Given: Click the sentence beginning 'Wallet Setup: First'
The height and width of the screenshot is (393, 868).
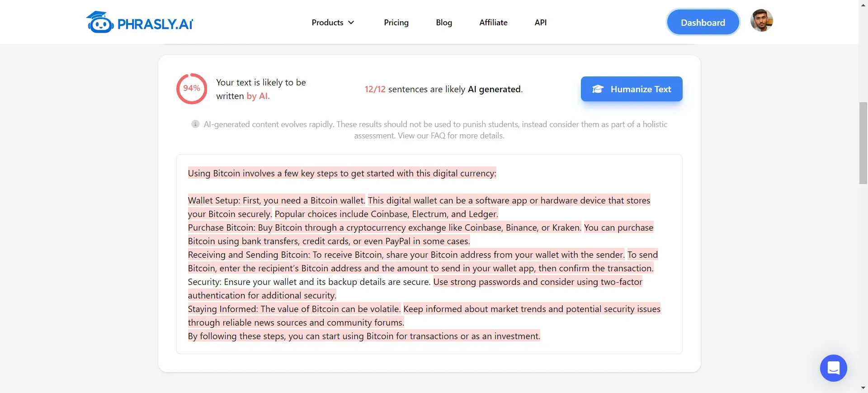Looking at the screenshot, I should tap(276, 200).
